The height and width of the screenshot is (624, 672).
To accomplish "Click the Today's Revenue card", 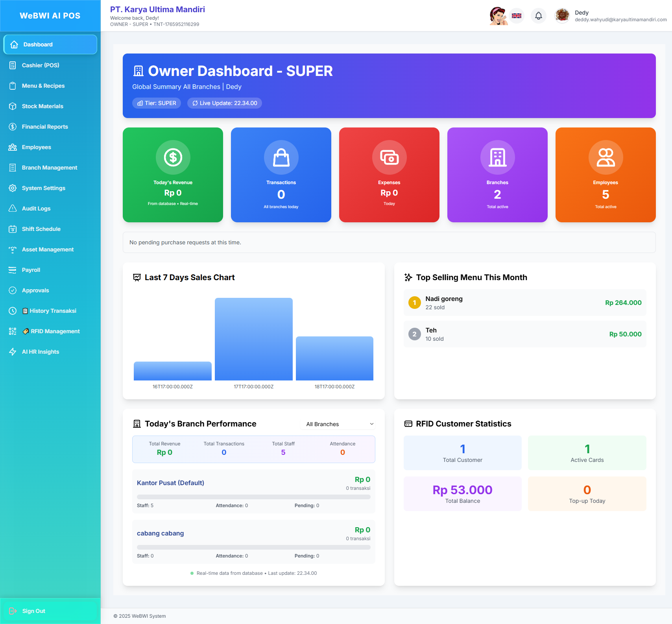I will (x=173, y=175).
